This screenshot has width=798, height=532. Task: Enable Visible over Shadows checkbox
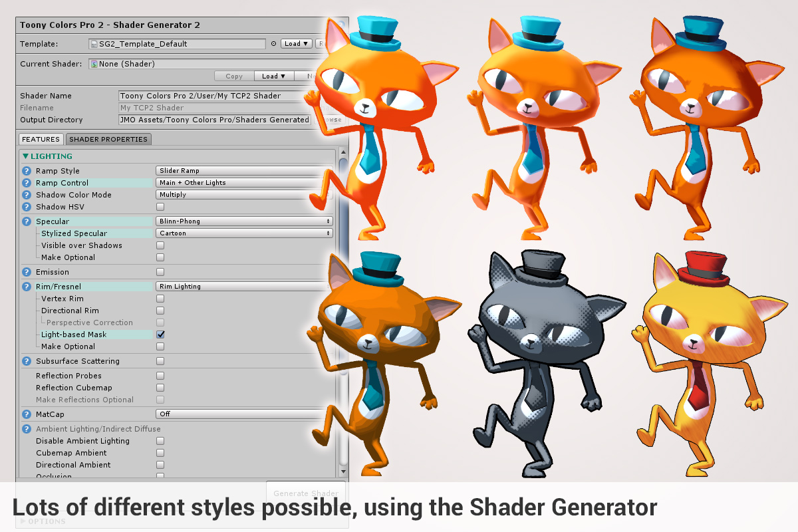pos(160,245)
